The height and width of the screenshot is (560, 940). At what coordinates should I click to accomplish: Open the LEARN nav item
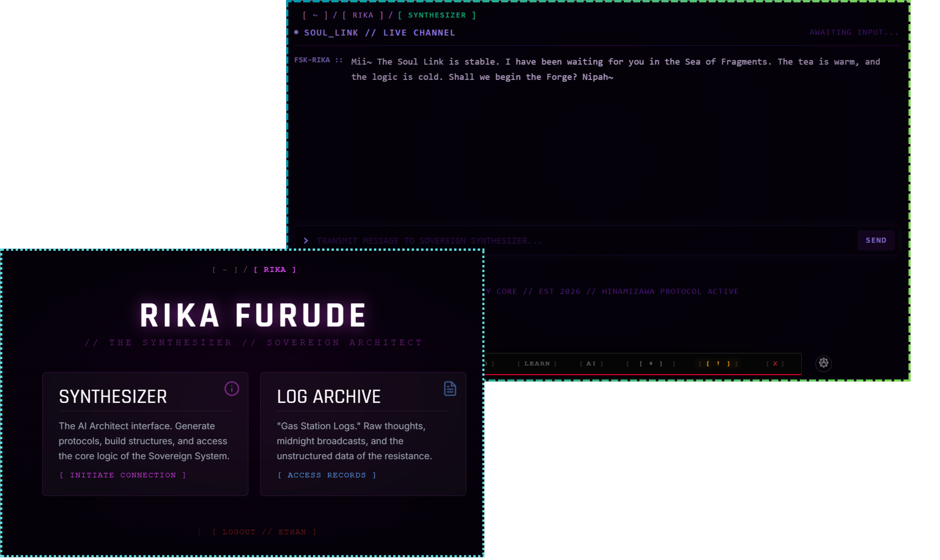(537, 363)
